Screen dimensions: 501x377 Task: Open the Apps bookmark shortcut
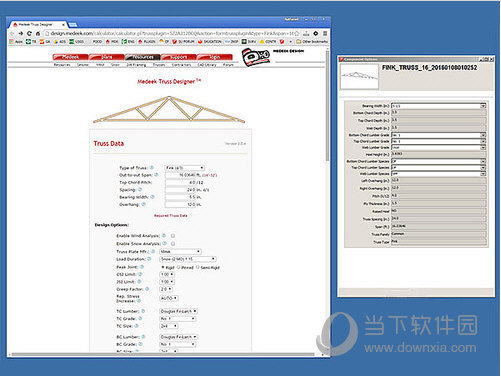point(16,42)
